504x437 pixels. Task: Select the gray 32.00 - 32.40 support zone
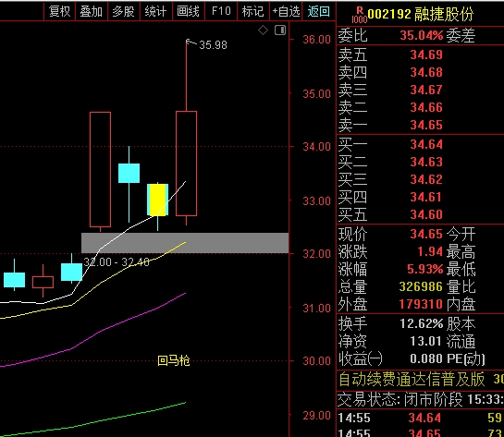(x=185, y=243)
